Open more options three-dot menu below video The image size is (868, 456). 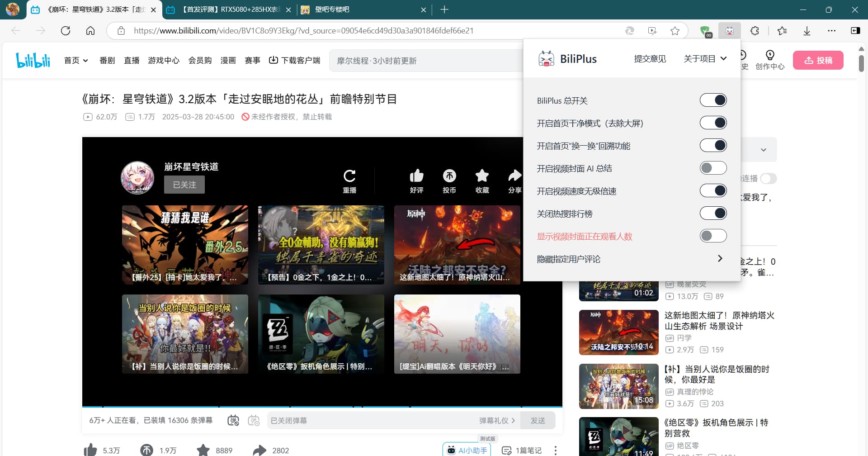pos(555,450)
